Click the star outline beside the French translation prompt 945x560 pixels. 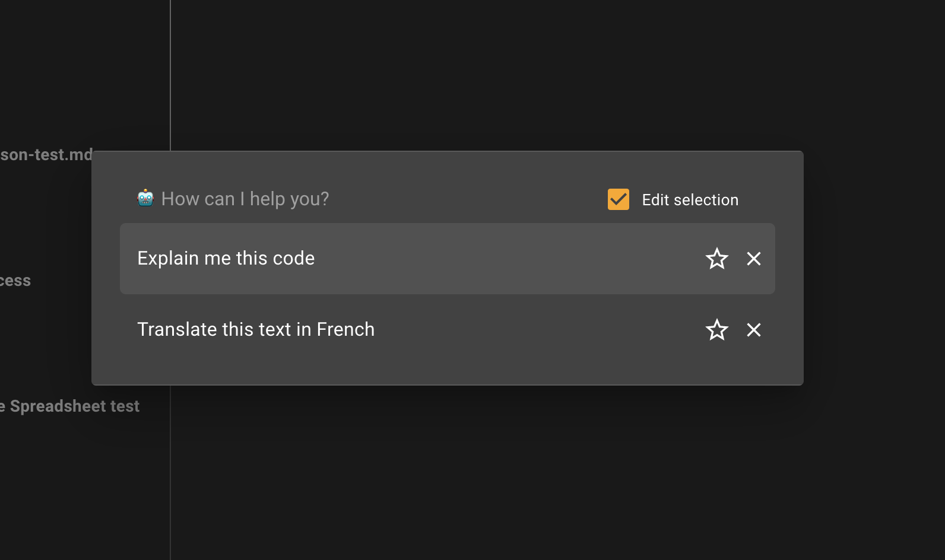click(x=717, y=330)
